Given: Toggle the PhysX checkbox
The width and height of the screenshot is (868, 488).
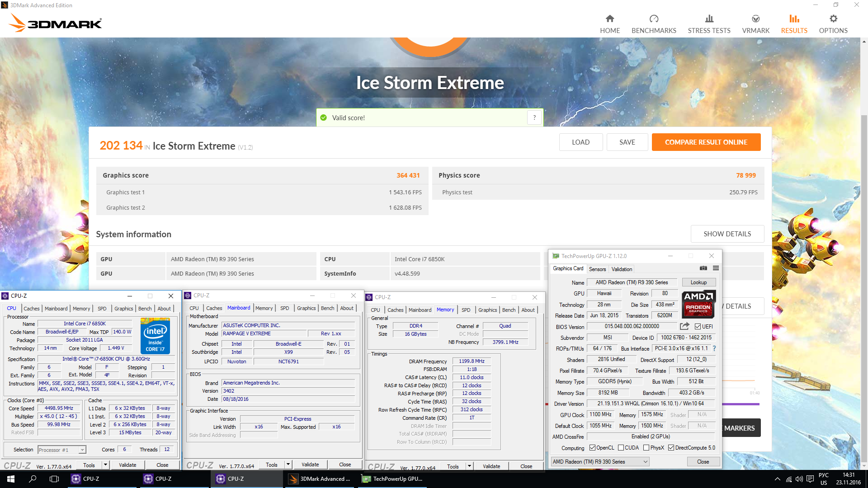Looking at the screenshot, I should (x=646, y=448).
